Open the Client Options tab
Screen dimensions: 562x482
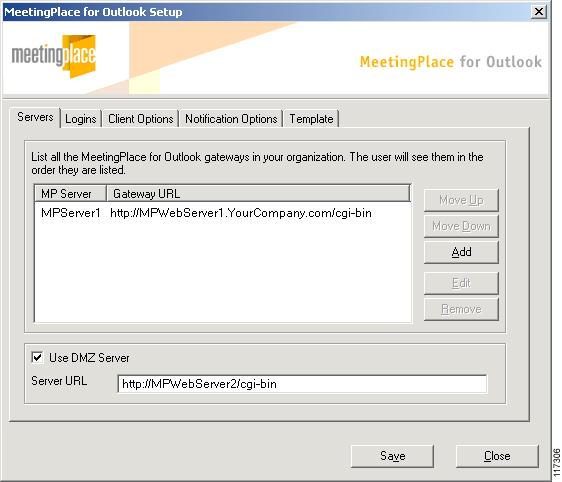140,119
